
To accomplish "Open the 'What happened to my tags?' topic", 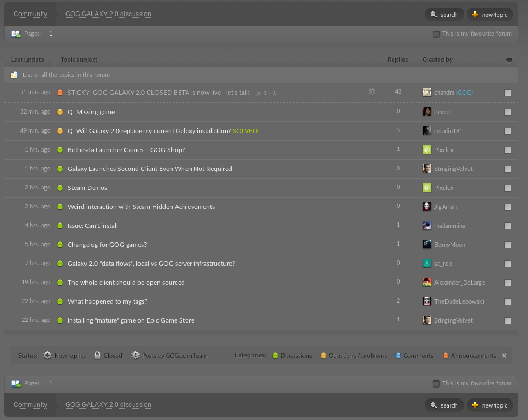I will (108, 301).
